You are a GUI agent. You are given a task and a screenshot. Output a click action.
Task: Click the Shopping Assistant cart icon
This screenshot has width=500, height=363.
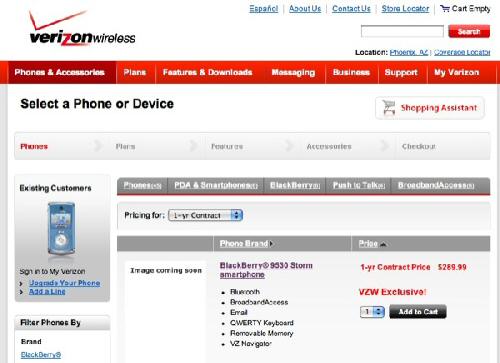[389, 107]
